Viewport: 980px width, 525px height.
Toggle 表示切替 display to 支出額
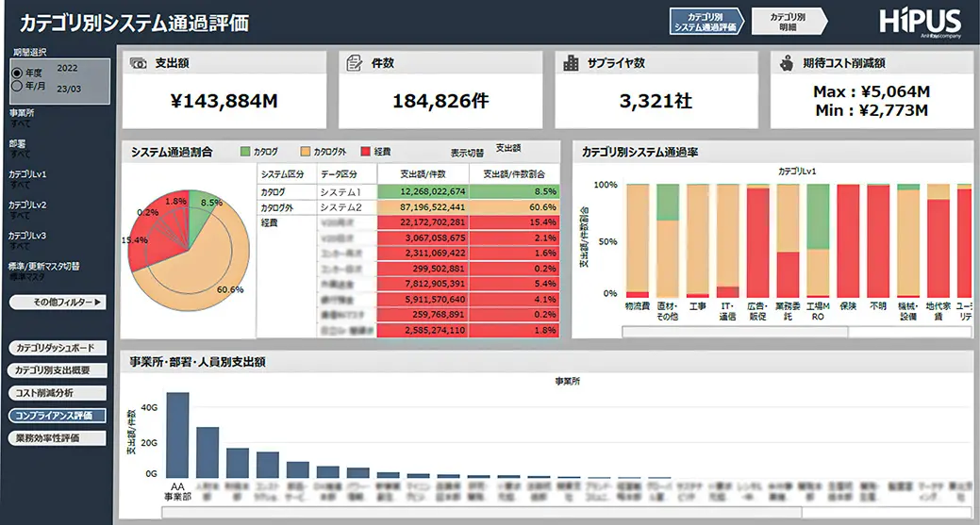click(x=508, y=148)
